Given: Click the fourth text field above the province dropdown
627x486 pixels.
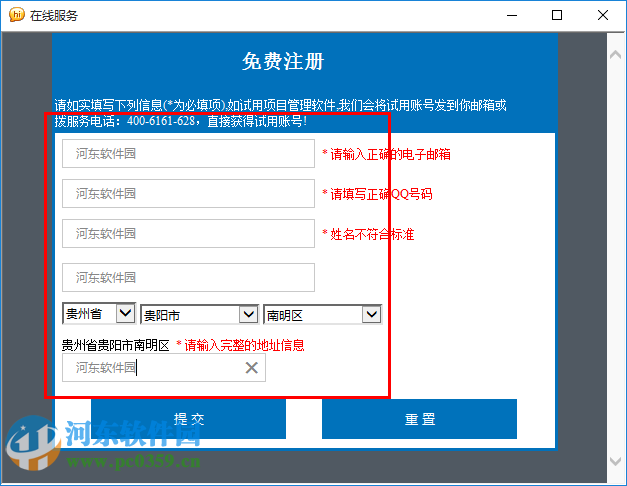Looking at the screenshot, I should click(188, 278).
